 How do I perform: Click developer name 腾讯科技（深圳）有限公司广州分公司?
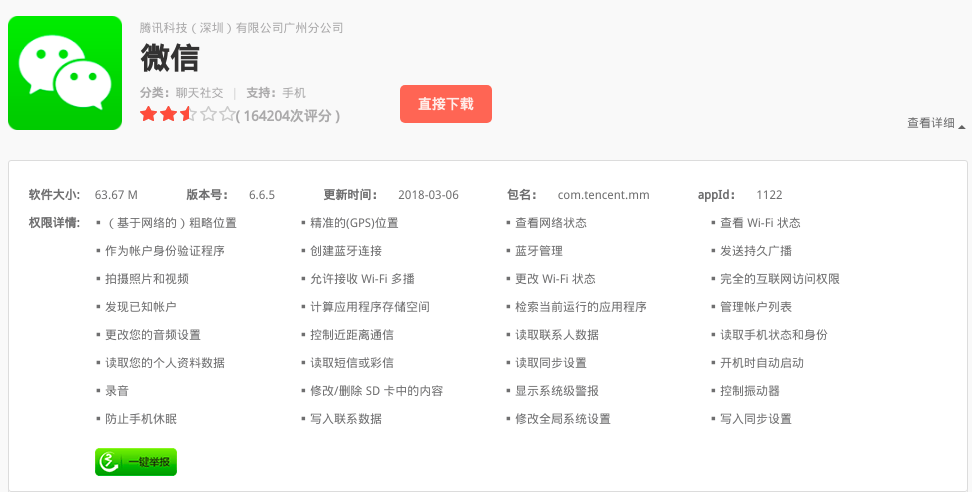point(241,28)
